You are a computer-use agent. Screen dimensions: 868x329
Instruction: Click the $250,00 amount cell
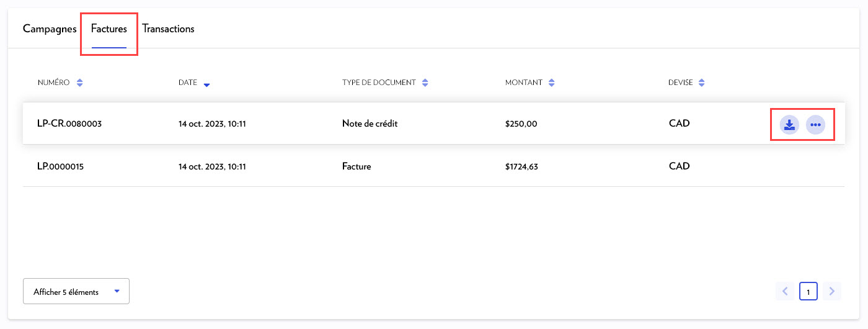point(521,124)
